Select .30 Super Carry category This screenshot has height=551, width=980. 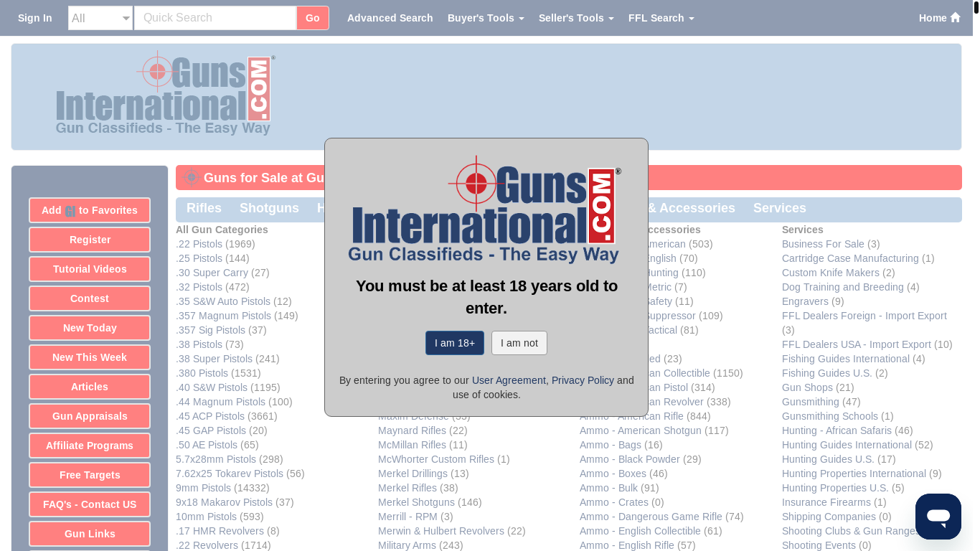pyautogui.click(x=212, y=273)
